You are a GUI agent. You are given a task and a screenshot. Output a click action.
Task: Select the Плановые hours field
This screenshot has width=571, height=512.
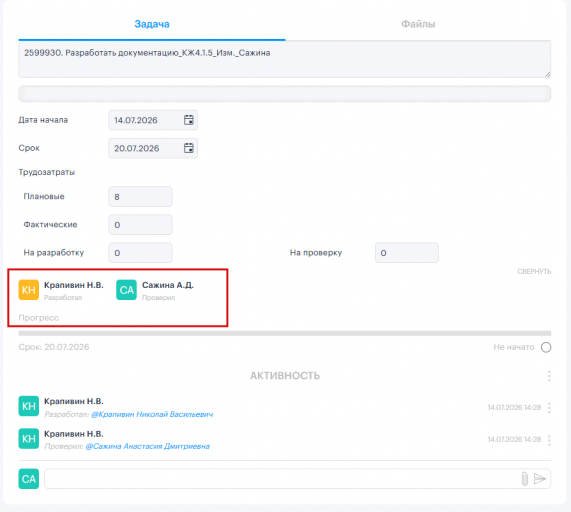[x=140, y=197]
